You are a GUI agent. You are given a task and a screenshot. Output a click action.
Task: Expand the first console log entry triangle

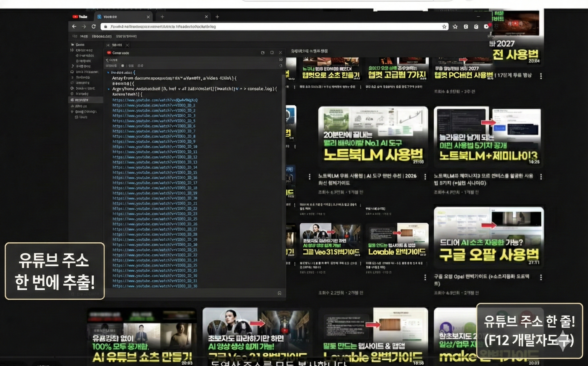(x=108, y=73)
